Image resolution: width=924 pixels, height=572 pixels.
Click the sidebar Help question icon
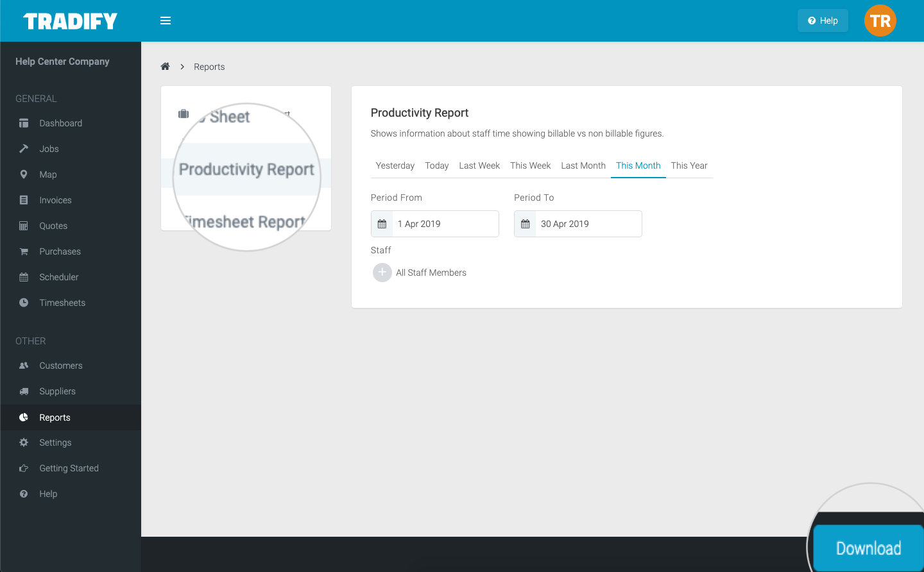[x=24, y=494]
